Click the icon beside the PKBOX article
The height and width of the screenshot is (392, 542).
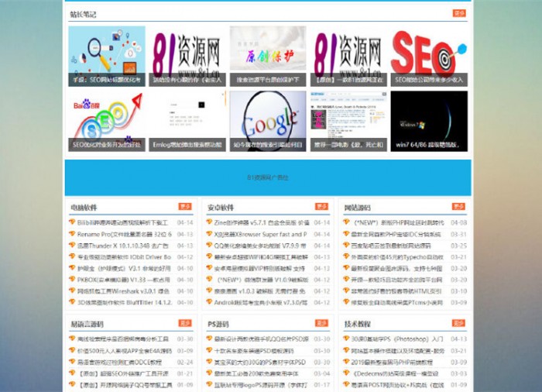point(73,280)
